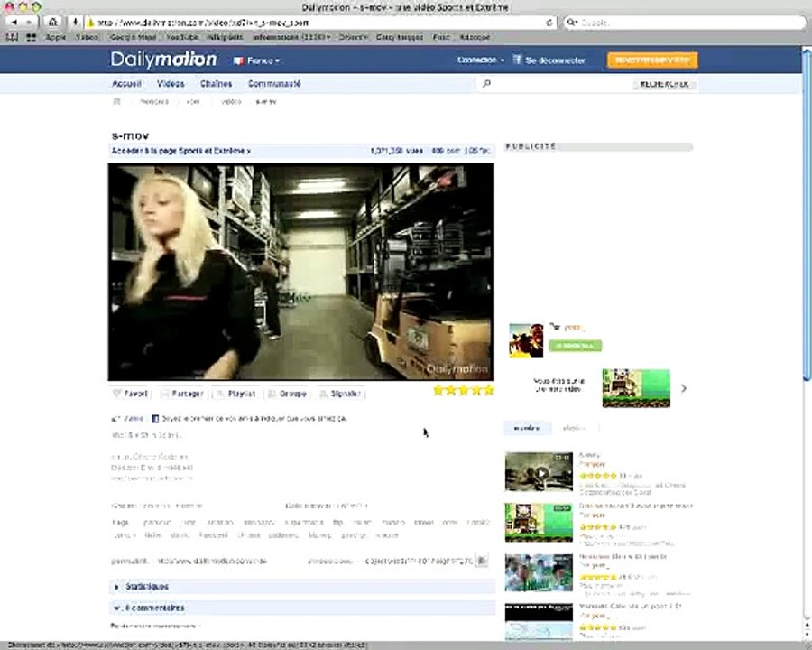The width and height of the screenshot is (812, 650).
Task: Rate the video with the first star
Action: [x=438, y=390]
